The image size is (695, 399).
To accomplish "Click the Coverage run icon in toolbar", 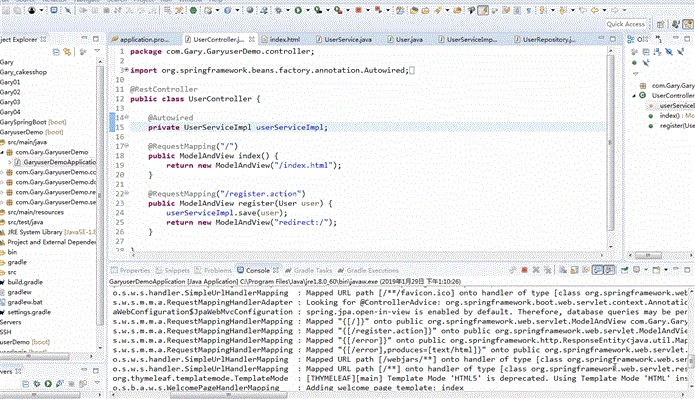I will [318, 10].
